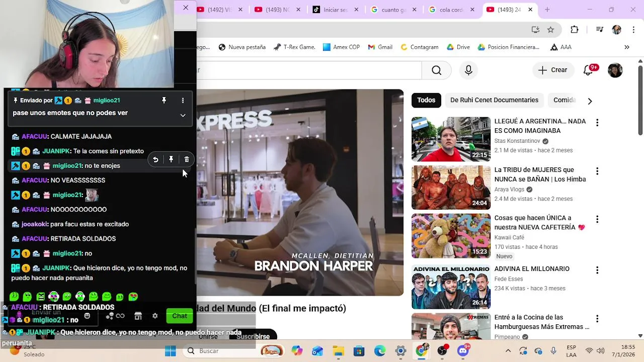Open the YouTube account avatar menu
The width and height of the screenshot is (644, 362).
click(615, 70)
